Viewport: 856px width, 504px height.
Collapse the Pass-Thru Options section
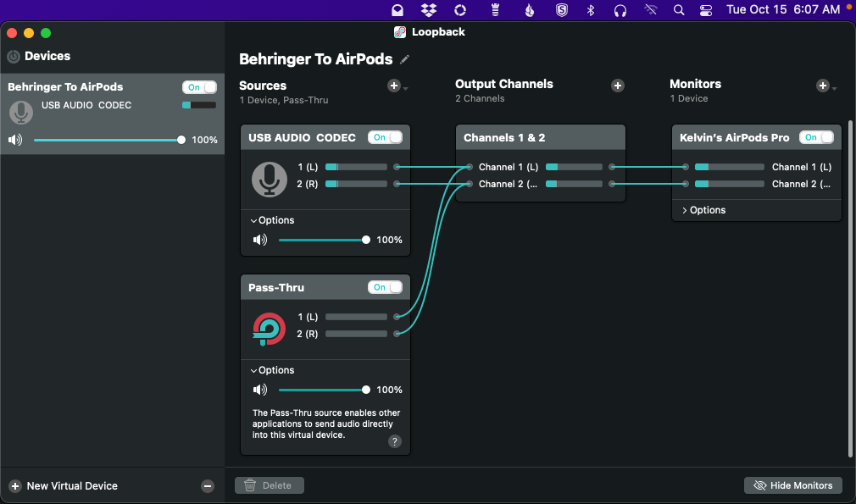tap(272, 370)
